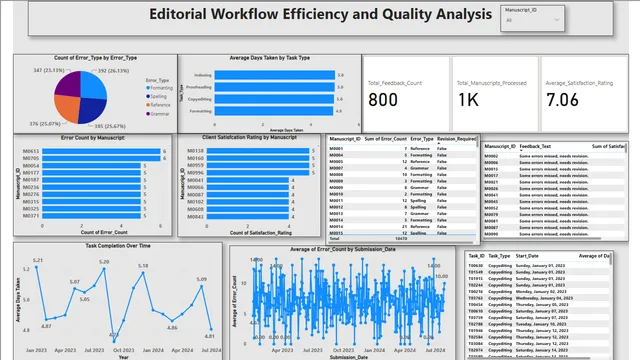Sort by Sum of Error_Count column header
Image resolution: width=640 pixels, height=360 pixels.
385,139
